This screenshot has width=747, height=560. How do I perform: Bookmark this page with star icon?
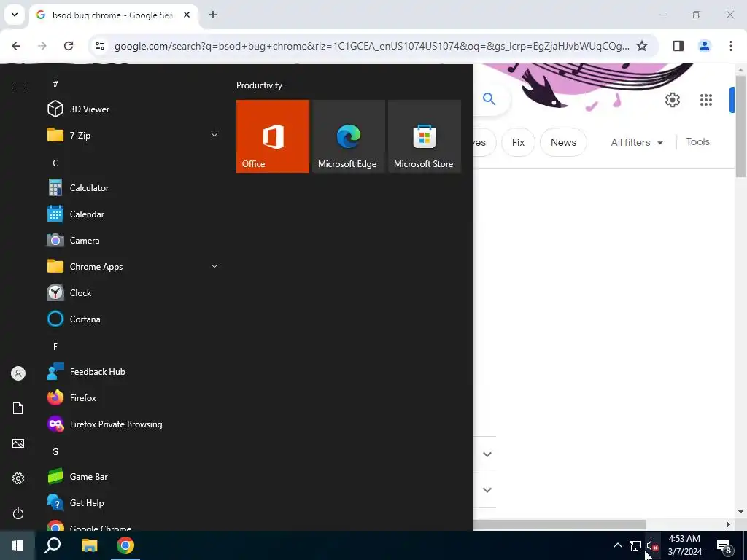coord(642,46)
